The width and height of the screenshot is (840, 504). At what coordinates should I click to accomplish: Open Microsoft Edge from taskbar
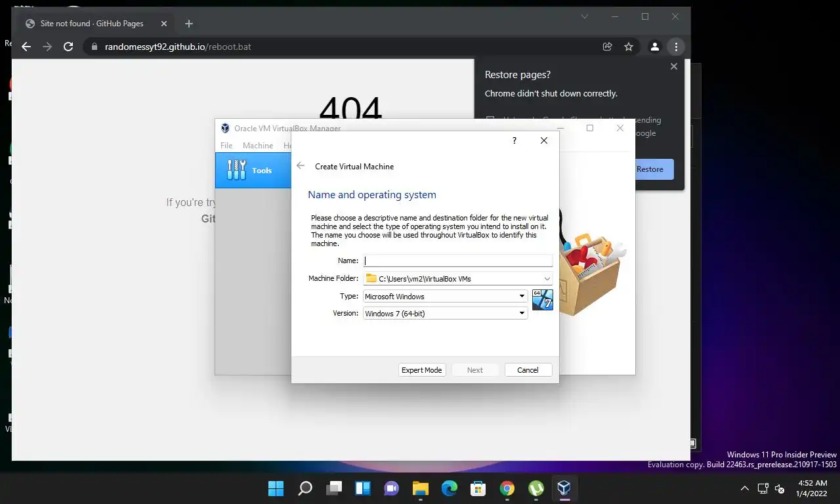(x=450, y=488)
